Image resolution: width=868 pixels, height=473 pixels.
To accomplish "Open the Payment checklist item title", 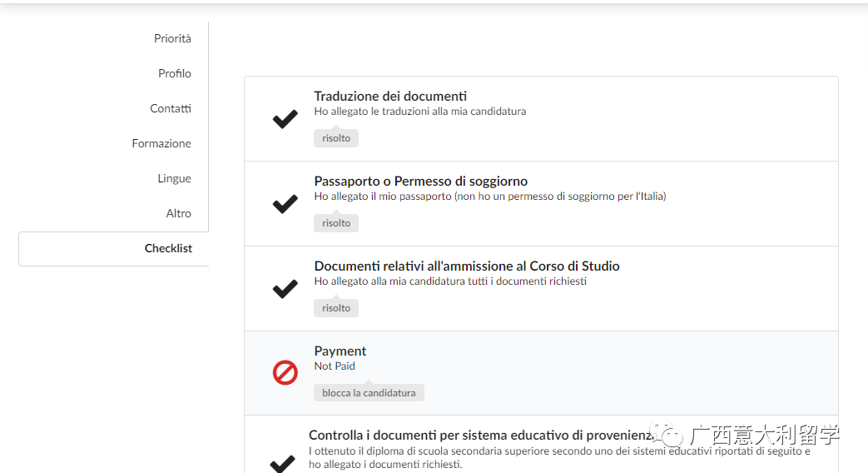I will coord(340,351).
